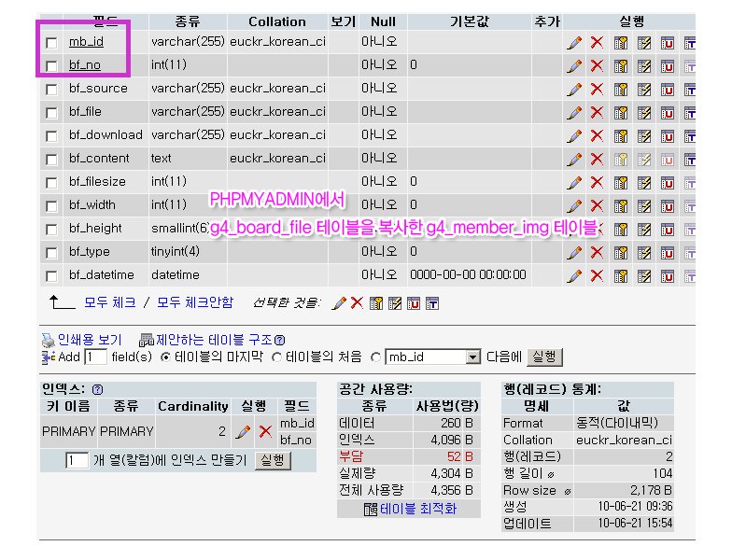Select the 테이블의 처음 radio option
732x560 pixels.
pyautogui.click(x=278, y=357)
